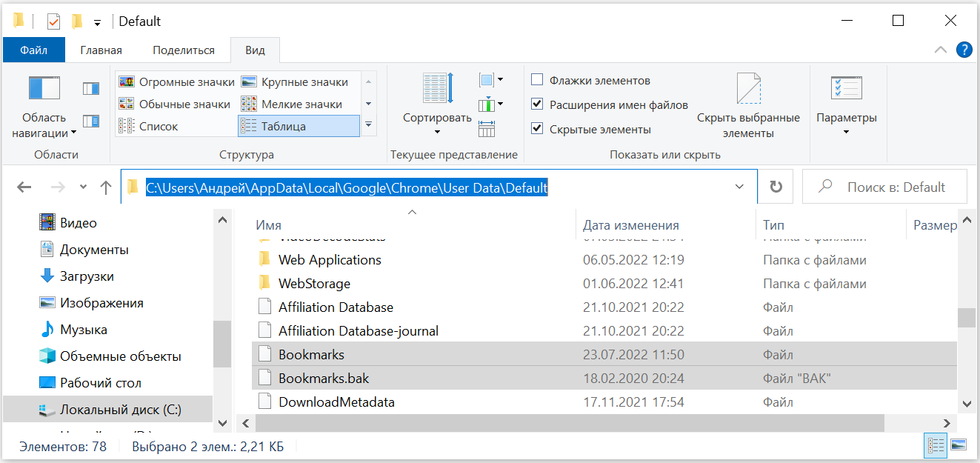Screen dimensions: 980x463
Task: Open the Файл tab
Action: click(x=34, y=50)
